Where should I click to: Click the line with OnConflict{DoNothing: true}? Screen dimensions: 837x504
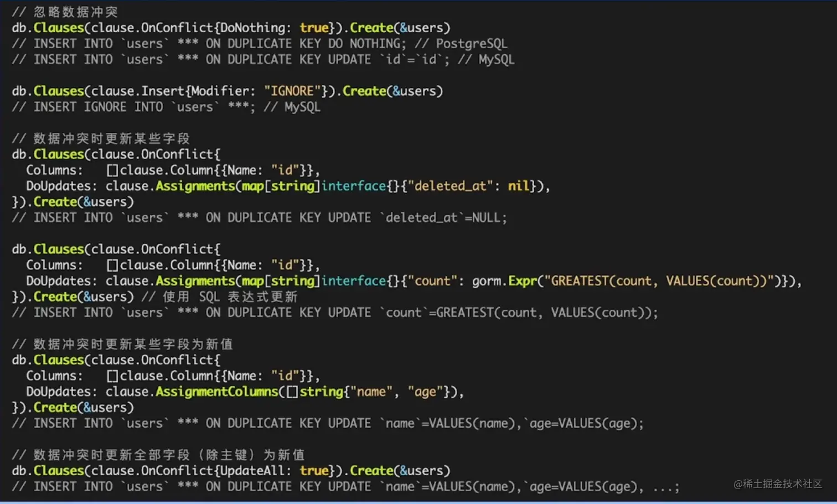[x=231, y=28]
